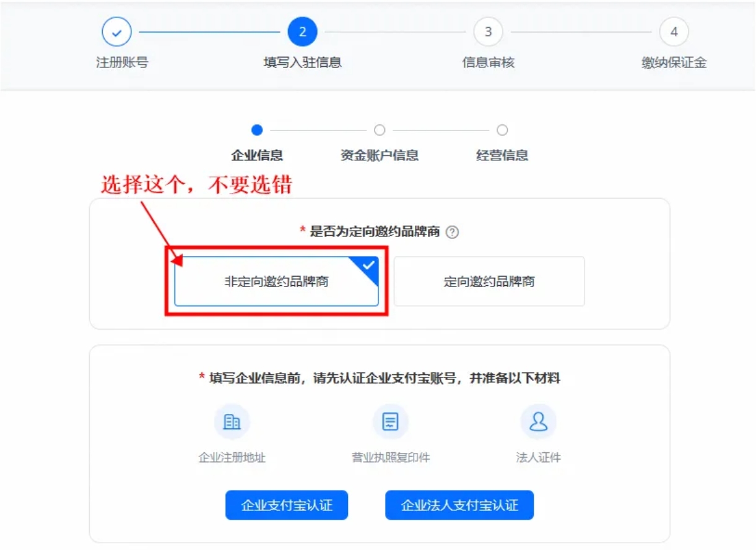756x550 pixels.
Task: Click the 缴纳保证金 step label
Action: (674, 62)
